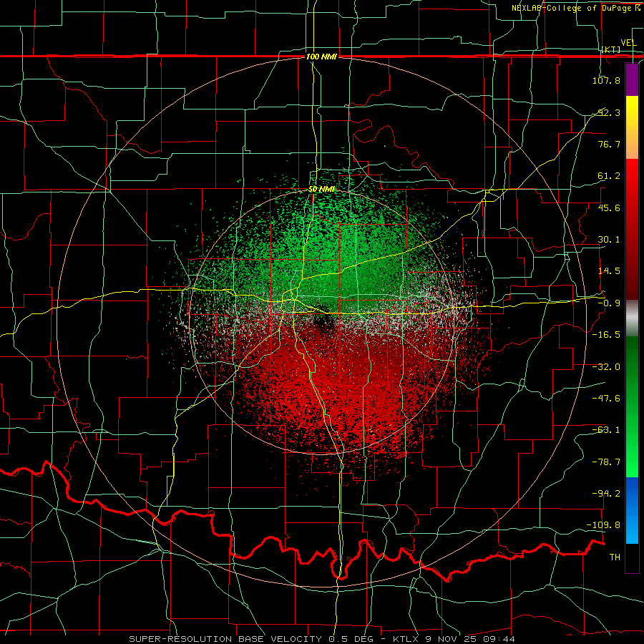Viewport: 644px width, 644px height.
Task: Click the 61.2 legend value
Action: pyautogui.click(x=609, y=176)
